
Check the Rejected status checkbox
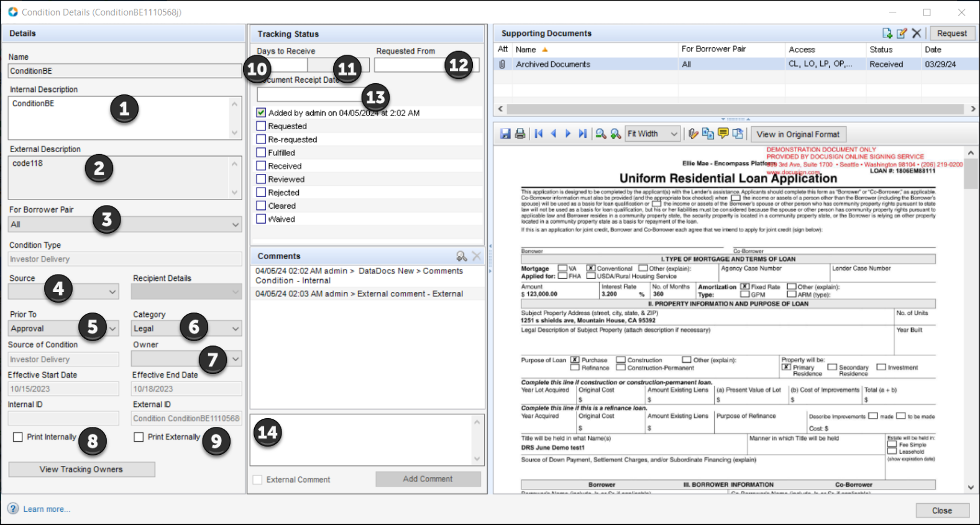pyautogui.click(x=261, y=193)
